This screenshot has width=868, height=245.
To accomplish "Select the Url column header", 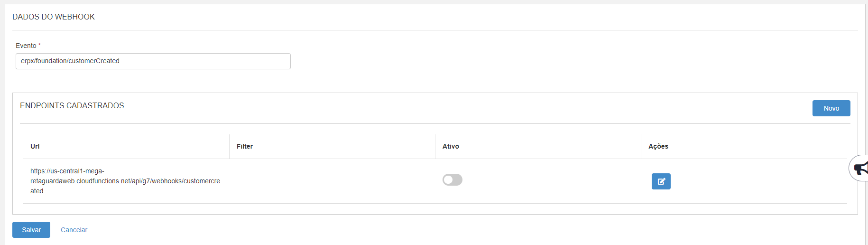I will click(x=35, y=146).
